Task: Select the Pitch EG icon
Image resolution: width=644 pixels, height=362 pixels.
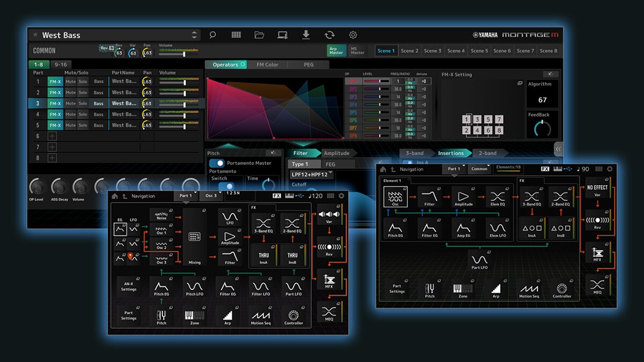Action: (x=162, y=288)
